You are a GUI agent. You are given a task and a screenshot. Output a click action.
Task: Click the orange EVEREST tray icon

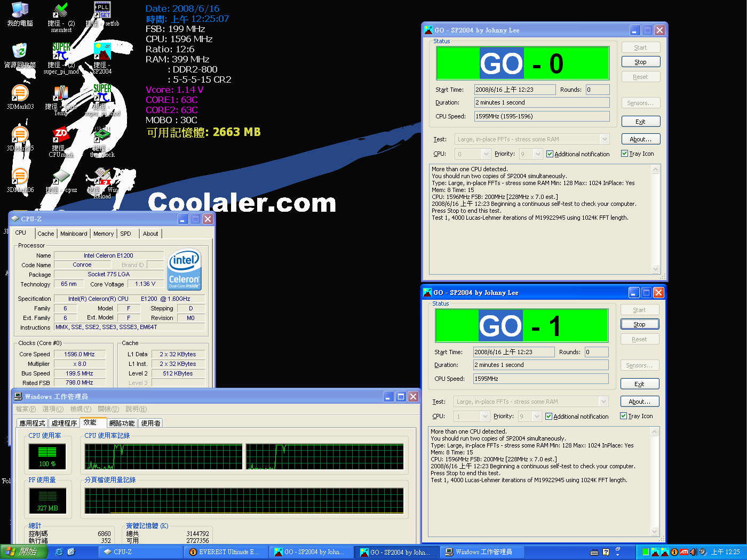coord(674,552)
